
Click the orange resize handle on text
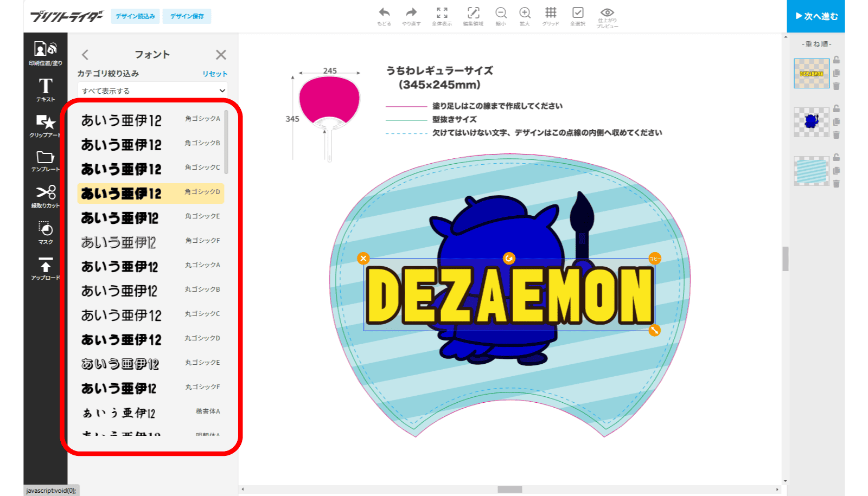tap(654, 330)
